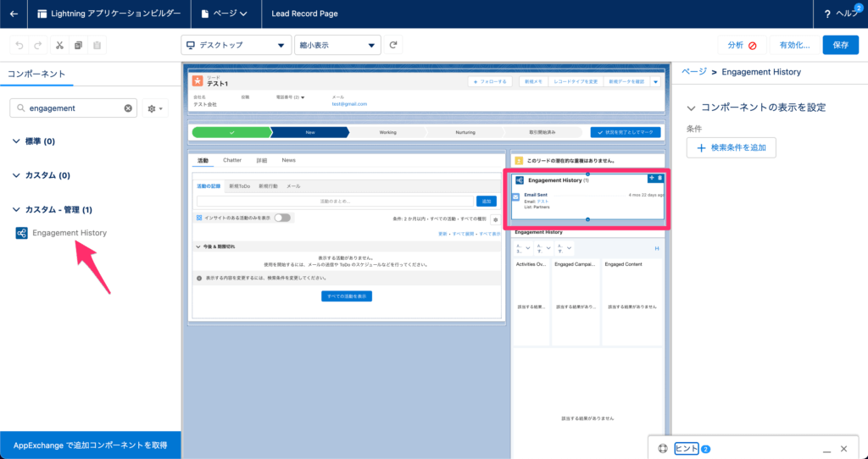
Task: Open the component search settings gear
Action: coord(155,108)
